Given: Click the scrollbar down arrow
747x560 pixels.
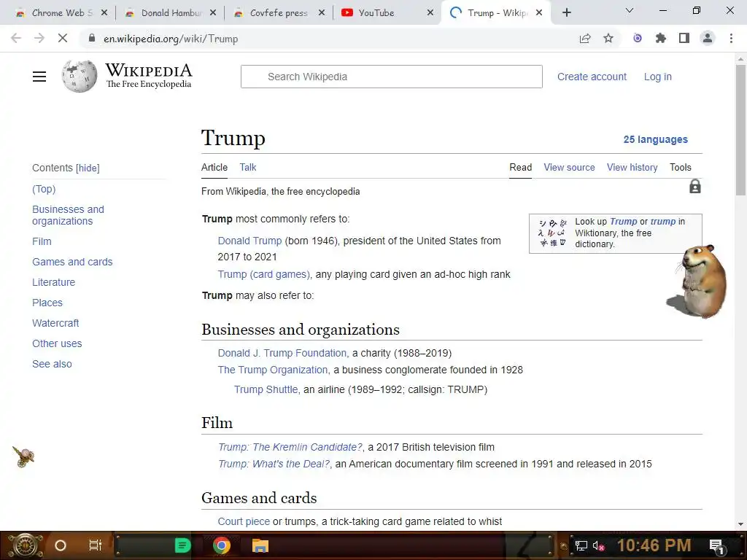Looking at the screenshot, I should pyautogui.click(x=740, y=524).
